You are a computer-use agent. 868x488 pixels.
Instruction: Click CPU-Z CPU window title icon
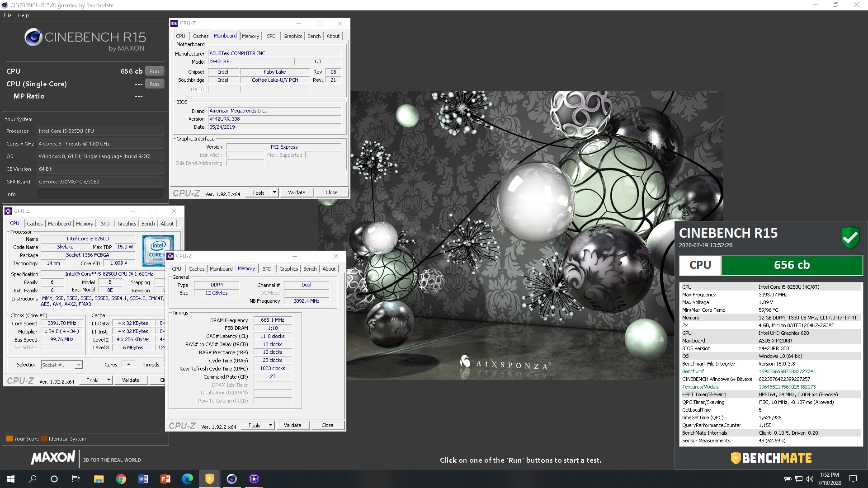[8, 211]
